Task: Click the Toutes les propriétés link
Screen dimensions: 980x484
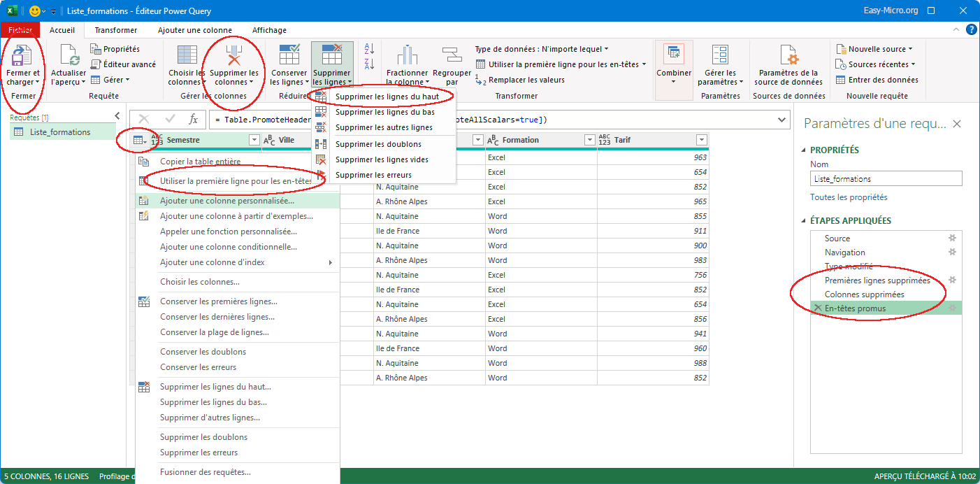Action: coord(849,197)
